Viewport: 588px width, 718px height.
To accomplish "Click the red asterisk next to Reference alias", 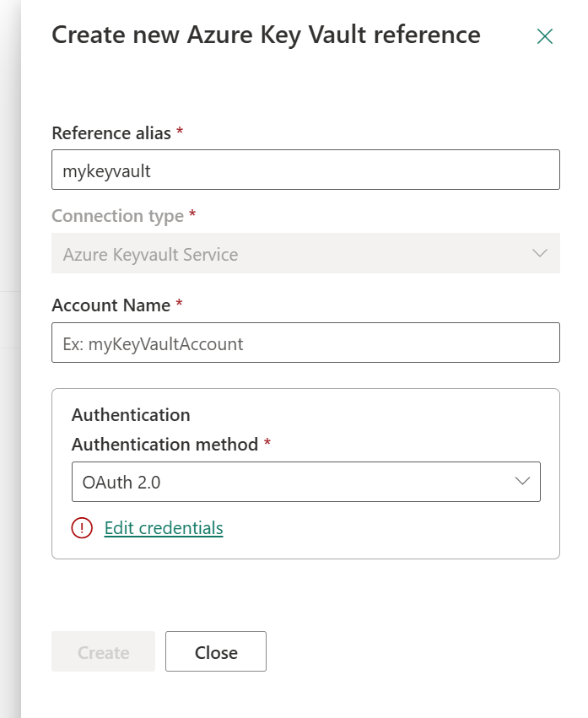I will click(180, 132).
